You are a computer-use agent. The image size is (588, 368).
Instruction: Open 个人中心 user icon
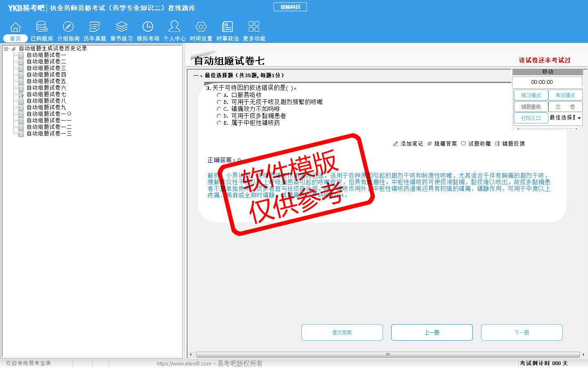coord(174,27)
